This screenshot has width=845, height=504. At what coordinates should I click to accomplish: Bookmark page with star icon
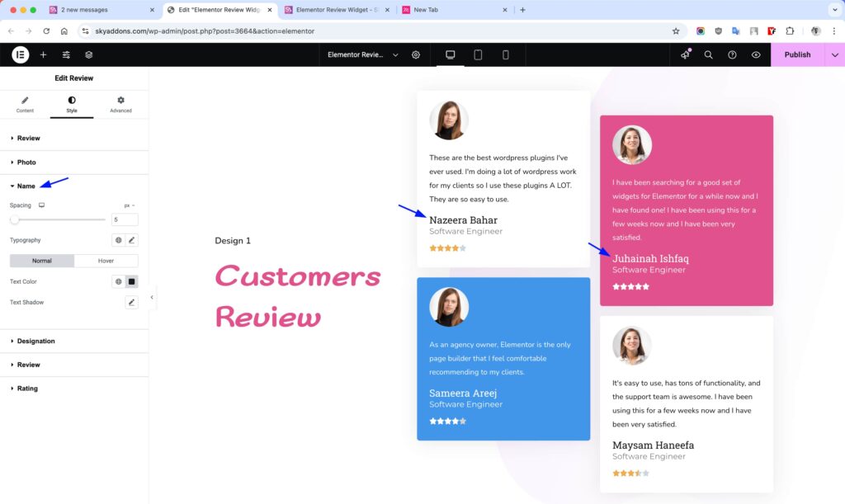675,31
